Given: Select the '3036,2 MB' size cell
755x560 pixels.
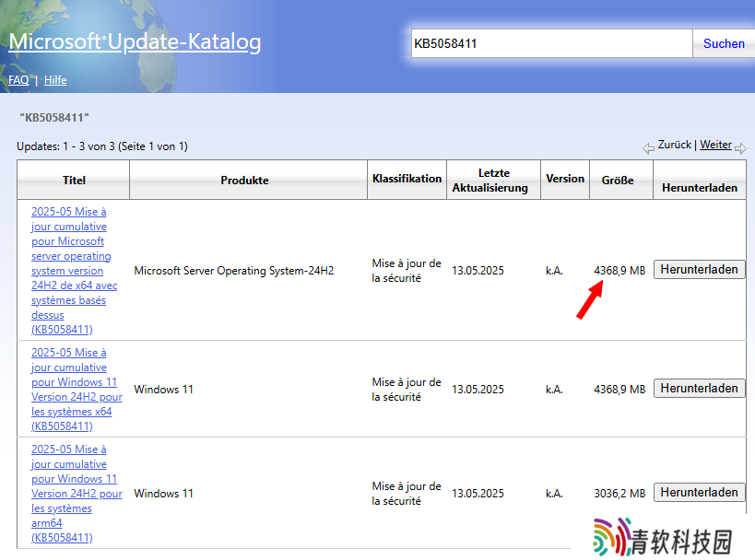Looking at the screenshot, I should (x=619, y=493).
